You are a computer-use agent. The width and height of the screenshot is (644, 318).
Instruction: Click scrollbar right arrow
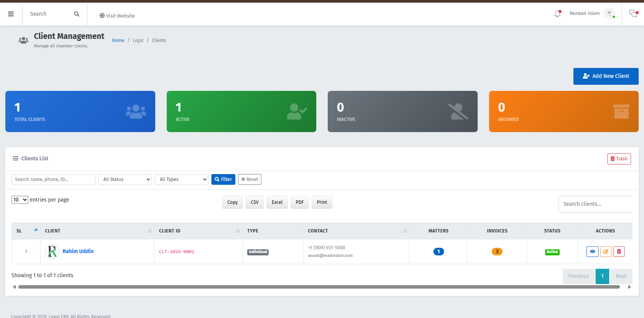pyautogui.click(x=630, y=287)
